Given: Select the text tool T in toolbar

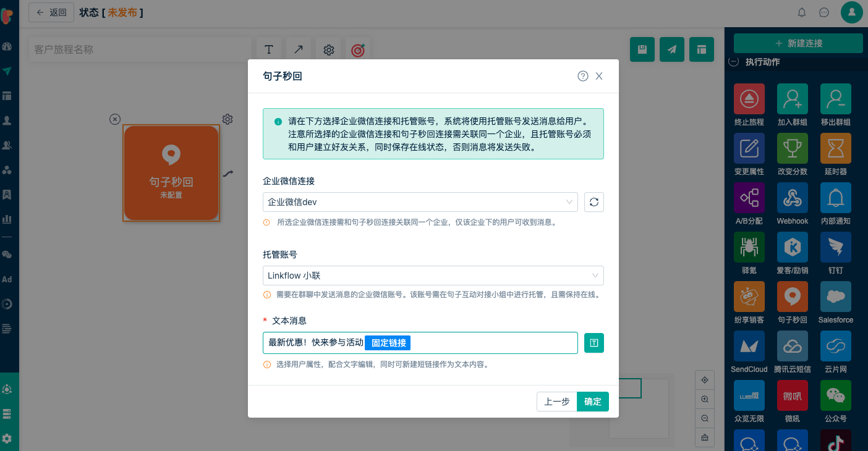Looking at the screenshot, I should coord(269,50).
